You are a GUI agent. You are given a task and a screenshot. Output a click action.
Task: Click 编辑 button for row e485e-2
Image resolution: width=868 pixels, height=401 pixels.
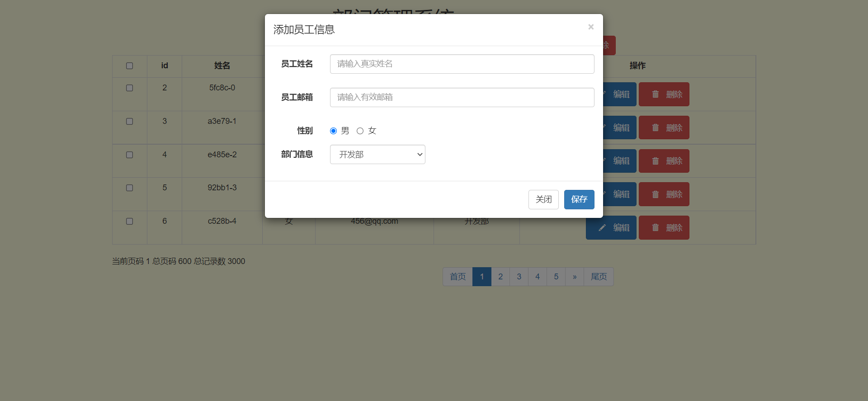click(619, 161)
